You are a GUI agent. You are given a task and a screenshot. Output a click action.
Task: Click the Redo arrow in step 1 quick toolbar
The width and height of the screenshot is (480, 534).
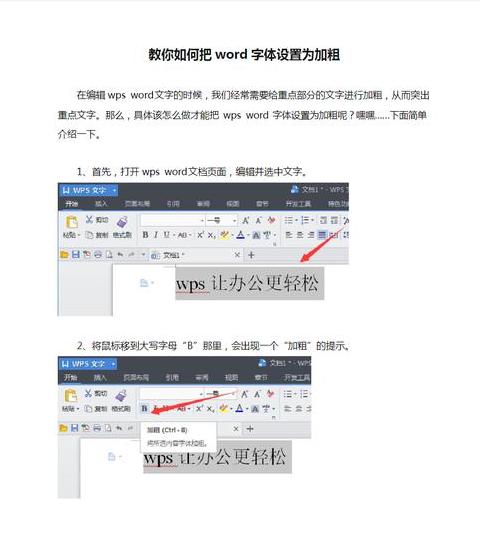131,255
